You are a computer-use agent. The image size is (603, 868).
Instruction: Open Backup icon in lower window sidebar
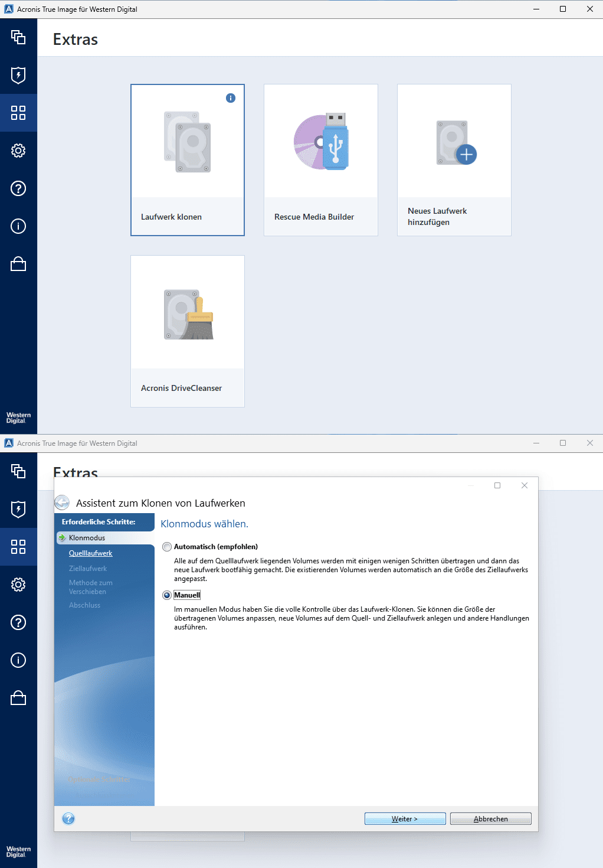pos(18,471)
